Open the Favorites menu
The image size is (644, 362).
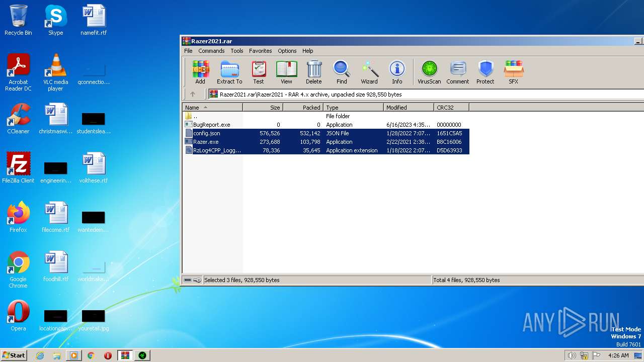coord(261,51)
